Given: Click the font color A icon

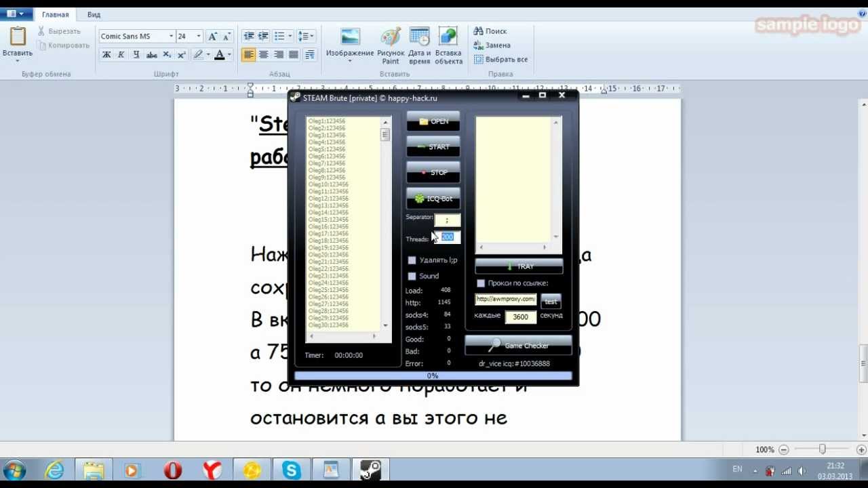Looking at the screenshot, I should 219,55.
